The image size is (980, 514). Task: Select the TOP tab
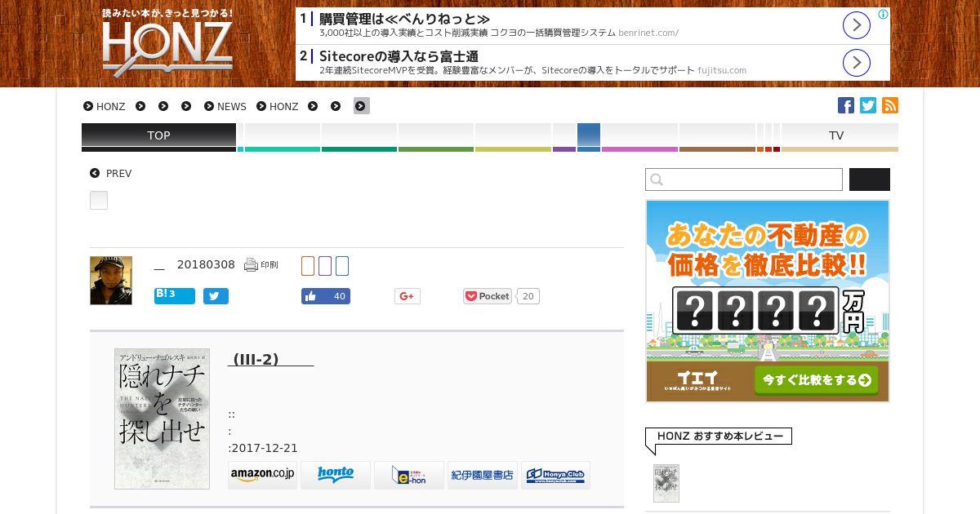click(x=158, y=137)
